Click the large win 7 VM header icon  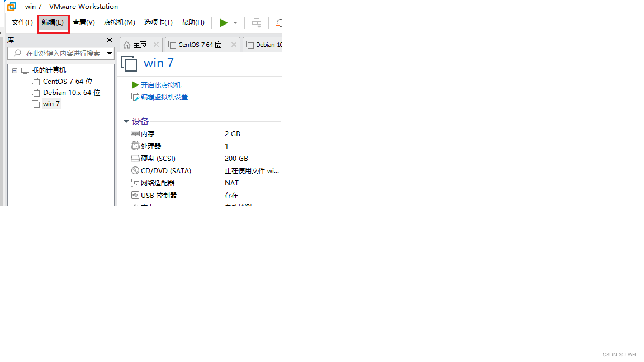[129, 64]
